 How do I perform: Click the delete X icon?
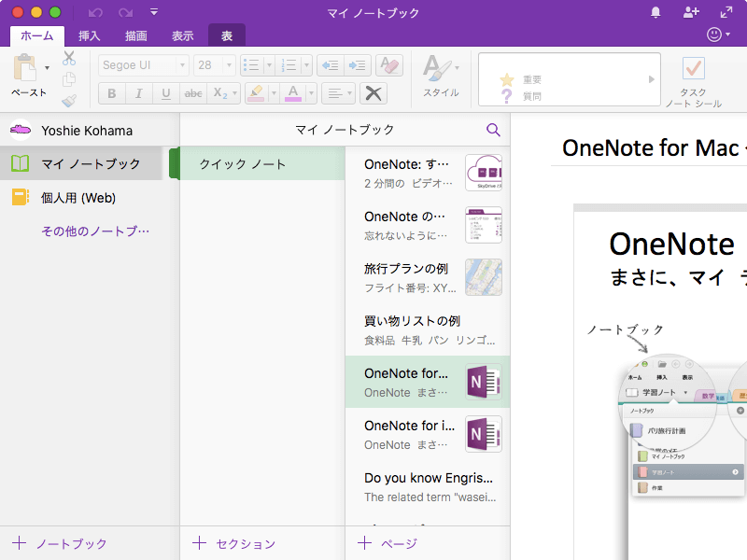pos(373,93)
